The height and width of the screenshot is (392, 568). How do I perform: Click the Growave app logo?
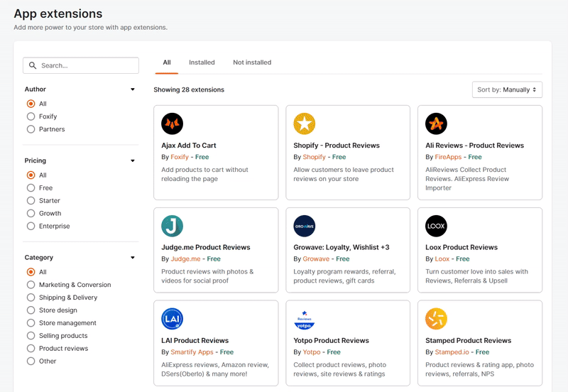tap(305, 226)
